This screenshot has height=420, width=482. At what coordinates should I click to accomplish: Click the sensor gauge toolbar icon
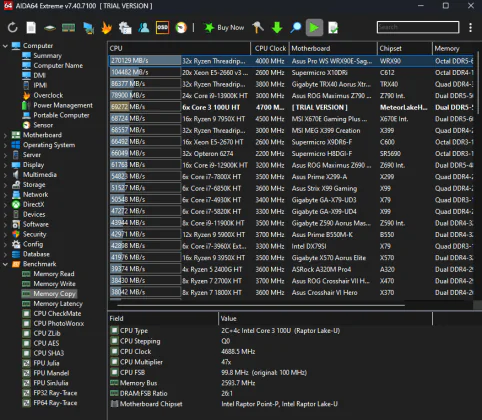click(x=181, y=28)
